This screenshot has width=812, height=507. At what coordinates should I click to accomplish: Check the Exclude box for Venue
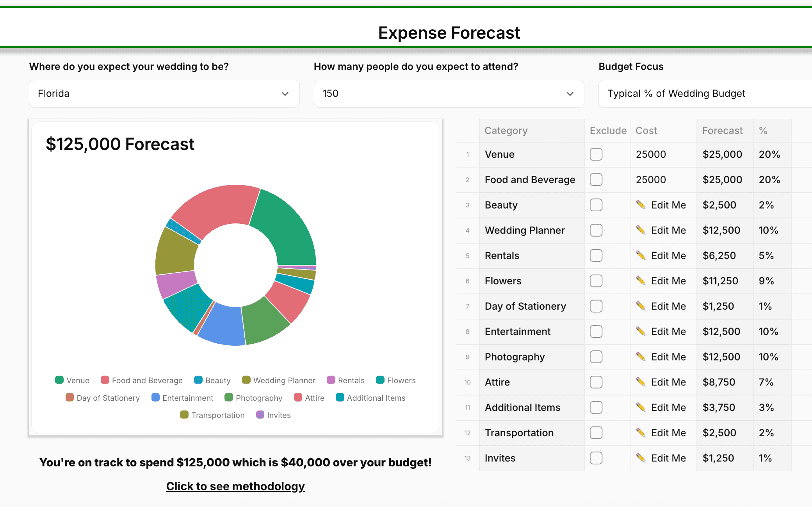tap(596, 154)
